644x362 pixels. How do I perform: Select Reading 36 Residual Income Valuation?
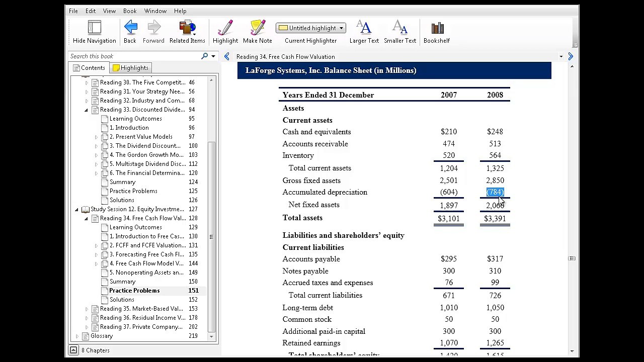click(142, 318)
